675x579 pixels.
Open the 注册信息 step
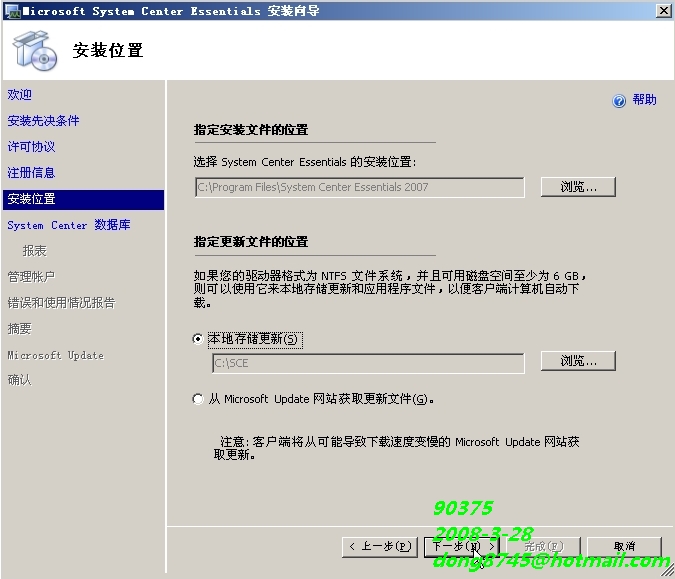click(x=31, y=173)
